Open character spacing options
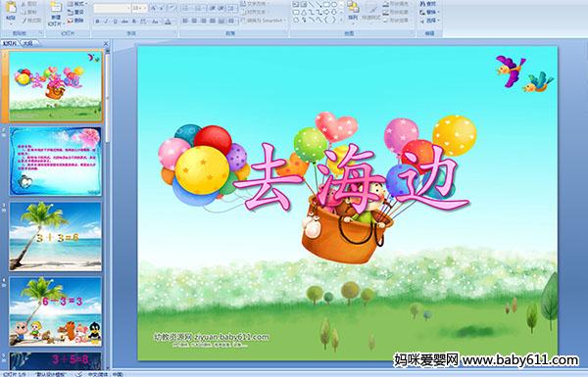The width and height of the screenshot is (588, 377). pyautogui.click(x=143, y=22)
